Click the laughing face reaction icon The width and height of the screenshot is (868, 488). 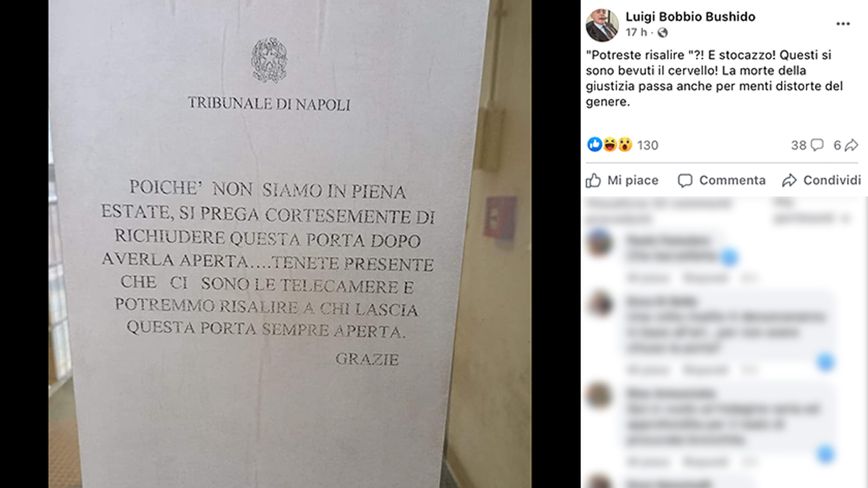[x=610, y=145]
